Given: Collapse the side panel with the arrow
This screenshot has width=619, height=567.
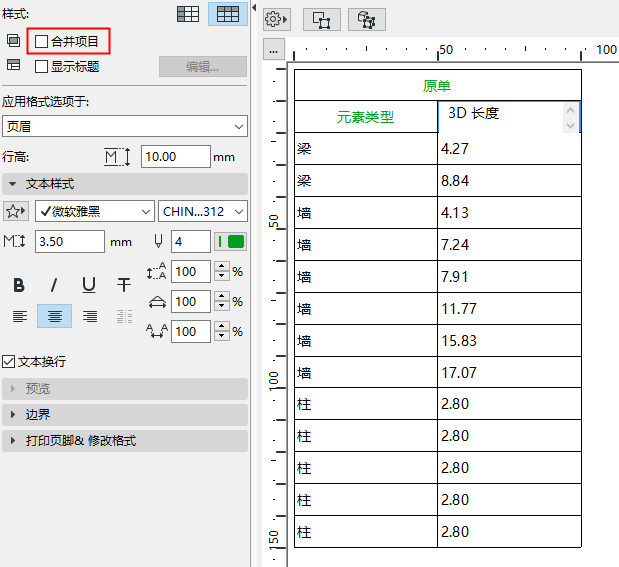Looking at the screenshot, I should (254, 7).
